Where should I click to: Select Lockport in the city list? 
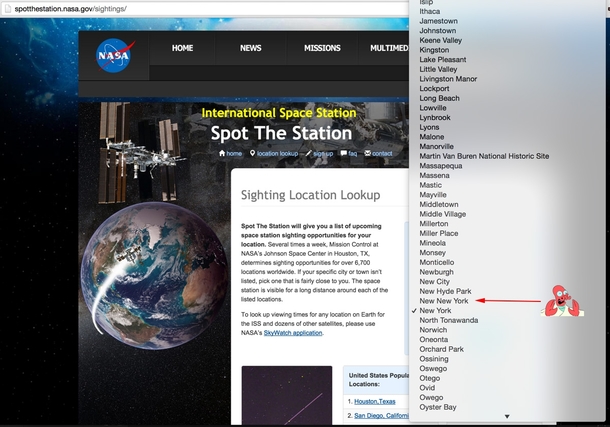pos(434,89)
